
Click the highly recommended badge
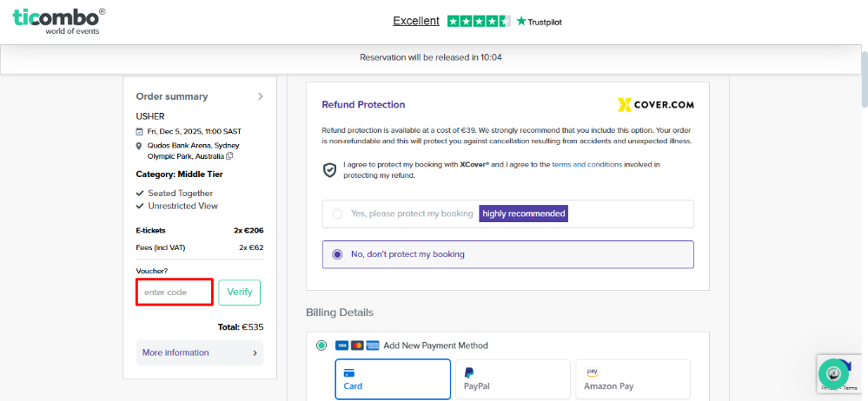pos(524,214)
